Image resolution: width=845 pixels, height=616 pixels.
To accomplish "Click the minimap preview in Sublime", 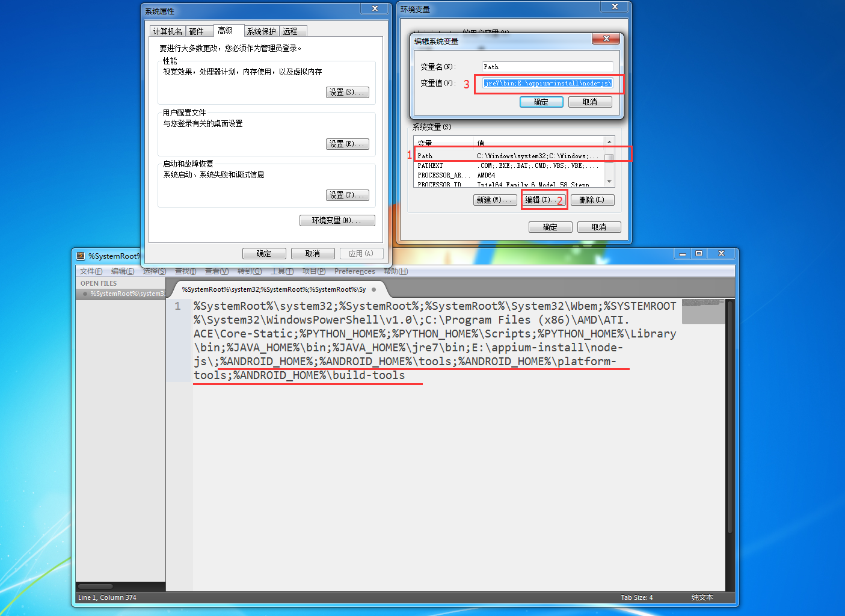I will tap(703, 311).
